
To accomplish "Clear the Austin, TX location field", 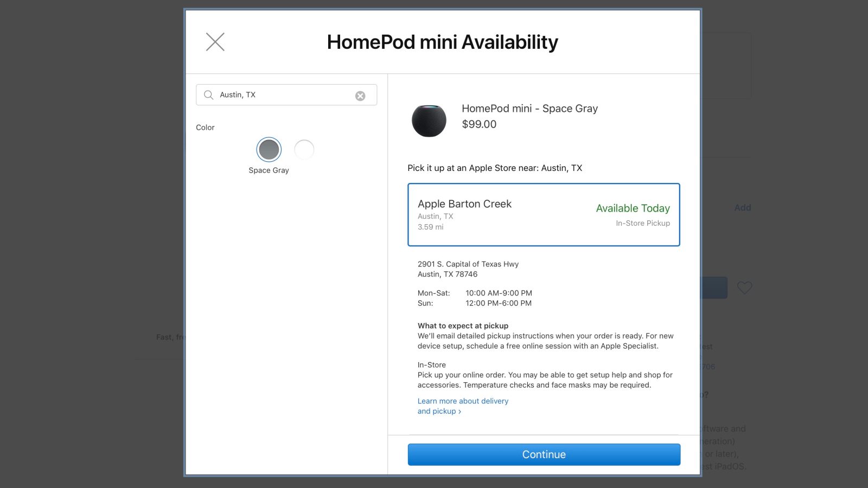I will point(360,96).
